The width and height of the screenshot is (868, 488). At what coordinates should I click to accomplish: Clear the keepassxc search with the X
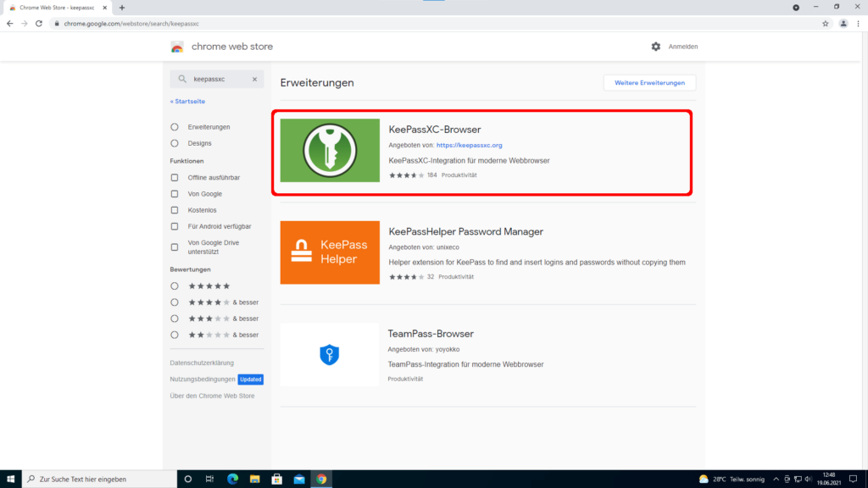click(254, 79)
